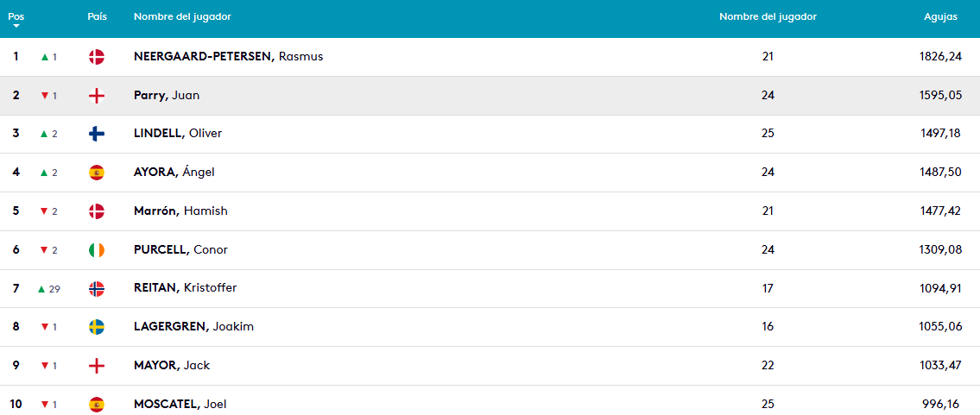980x415 pixels.
Task: Click Spain flag beside Ayora, Ángel
Action: tap(97, 173)
